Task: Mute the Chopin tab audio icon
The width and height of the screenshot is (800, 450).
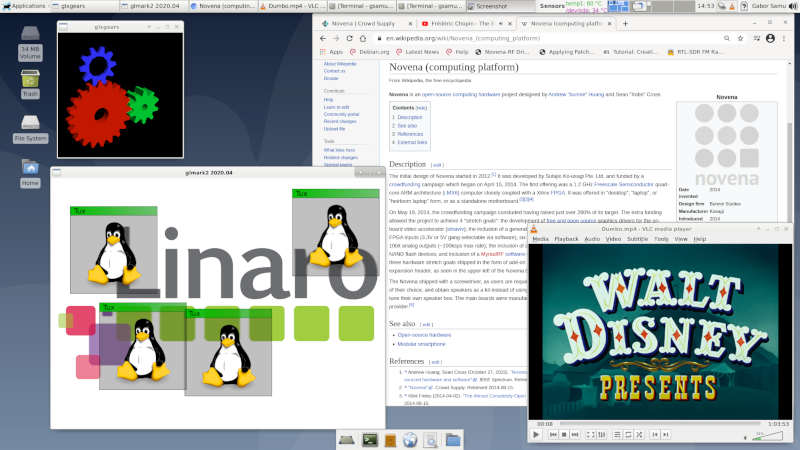Action: (x=501, y=23)
